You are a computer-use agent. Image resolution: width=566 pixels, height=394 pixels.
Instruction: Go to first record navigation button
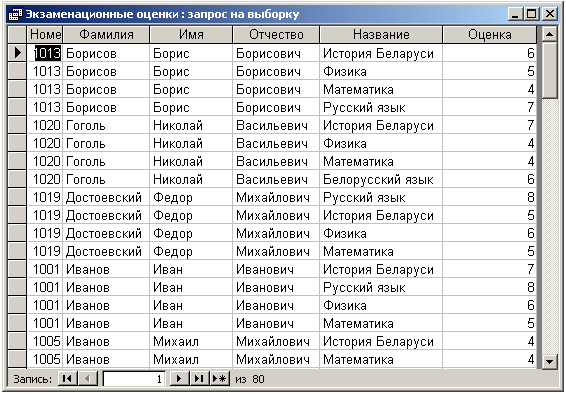(67, 379)
